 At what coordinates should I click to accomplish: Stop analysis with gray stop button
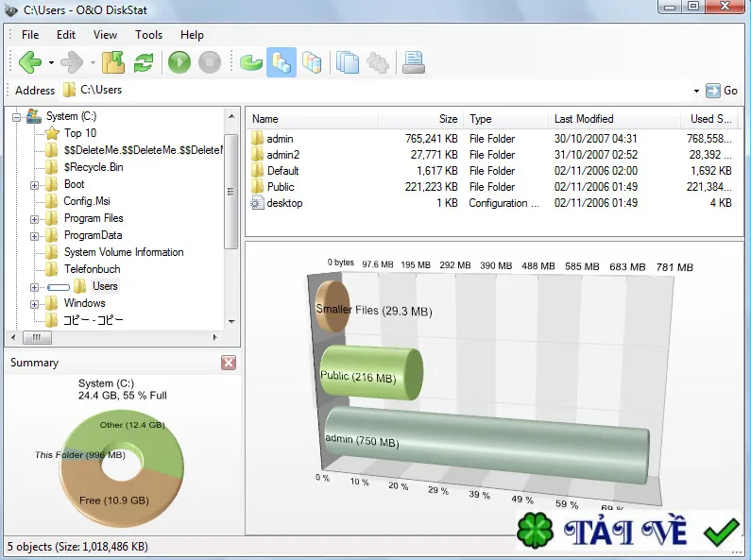pos(210,62)
